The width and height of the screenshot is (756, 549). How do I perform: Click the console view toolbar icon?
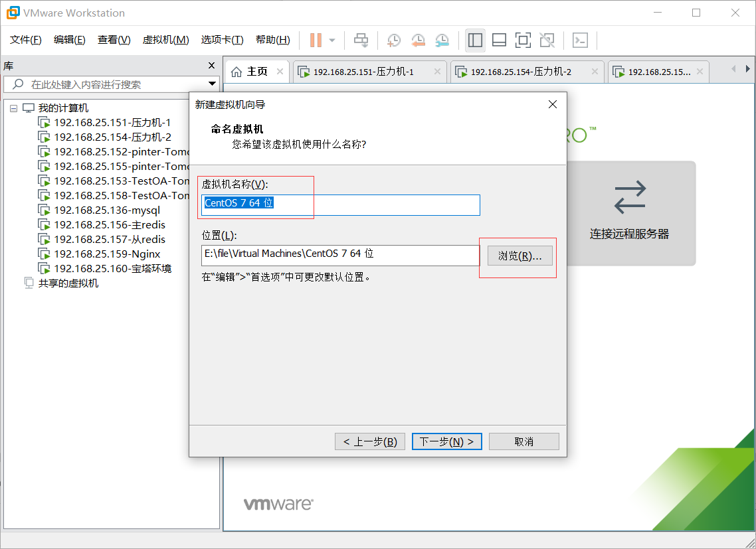point(580,40)
